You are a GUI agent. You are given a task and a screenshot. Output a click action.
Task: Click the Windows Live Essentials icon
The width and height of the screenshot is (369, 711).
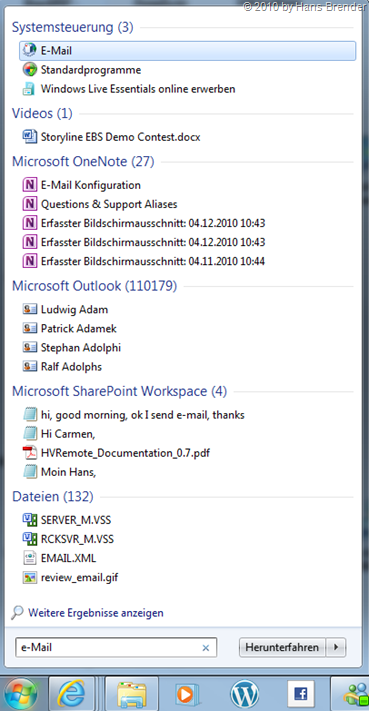pyautogui.click(x=29, y=89)
